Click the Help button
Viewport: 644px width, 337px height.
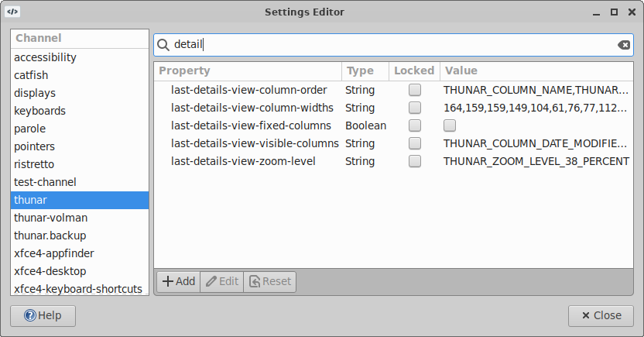point(43,315)
